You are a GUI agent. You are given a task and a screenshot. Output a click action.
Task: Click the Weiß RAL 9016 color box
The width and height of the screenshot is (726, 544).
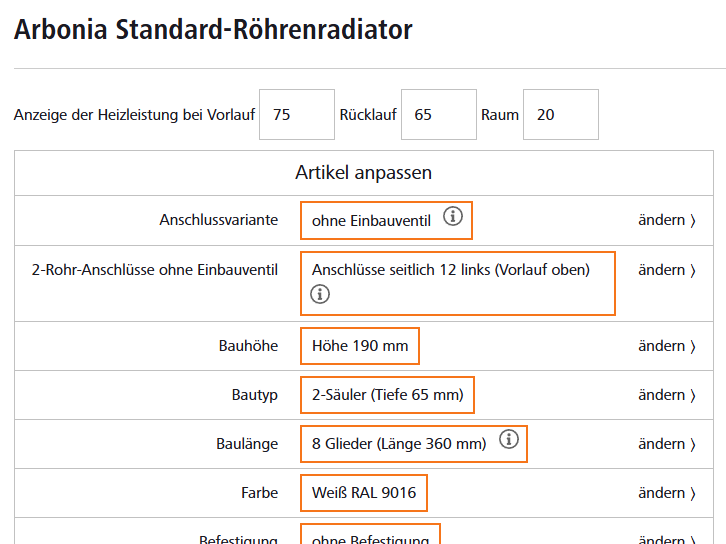point(364,493)
